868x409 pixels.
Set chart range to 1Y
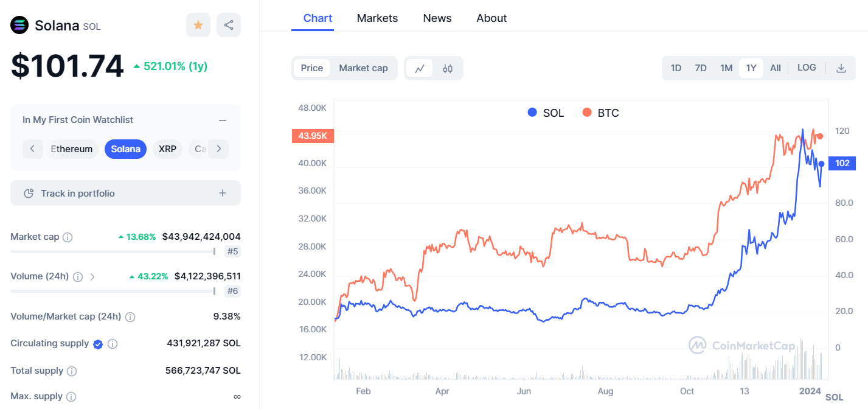(751, 68)
